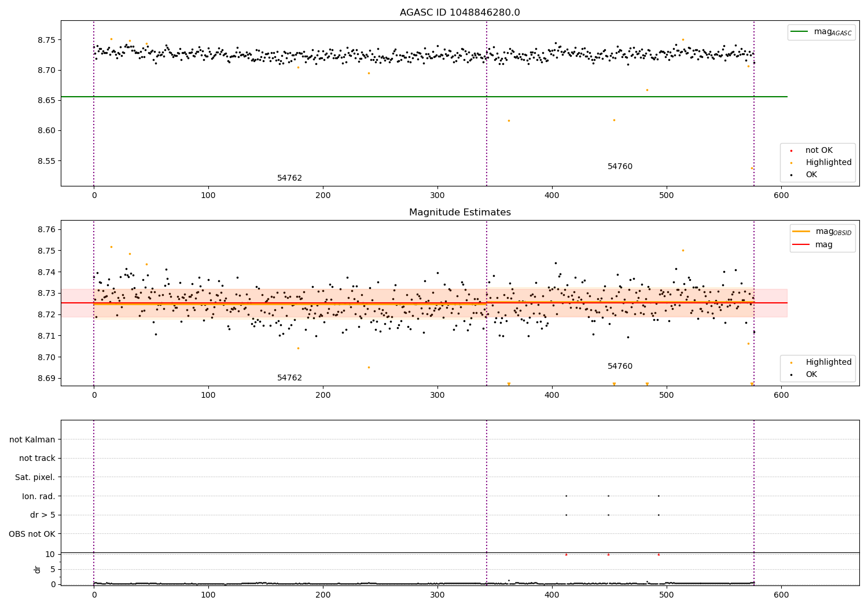
Task: Select the red line sample beside the "mag" legend entry
Action: tap(801, 244)
